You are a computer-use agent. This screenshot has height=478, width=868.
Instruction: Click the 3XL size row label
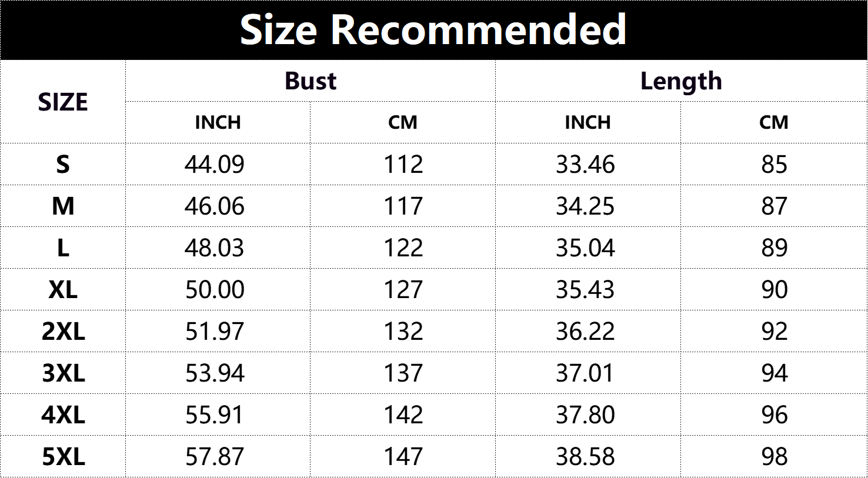pos(63,373)
